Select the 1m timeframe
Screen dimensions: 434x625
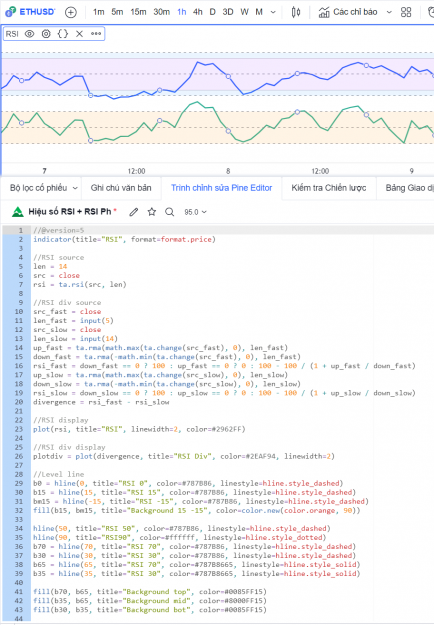pyautogui.click(x=98, y=12)
